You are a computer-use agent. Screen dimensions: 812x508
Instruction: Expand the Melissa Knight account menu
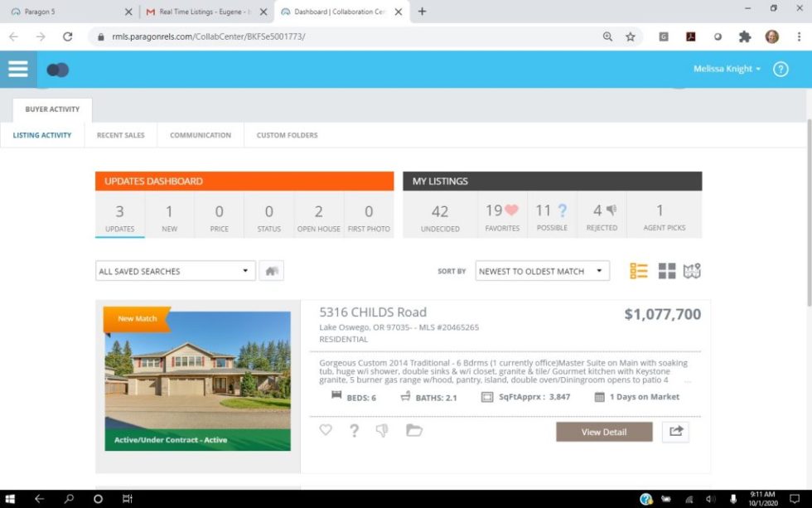pyautogui.click(x=727, y=70)
